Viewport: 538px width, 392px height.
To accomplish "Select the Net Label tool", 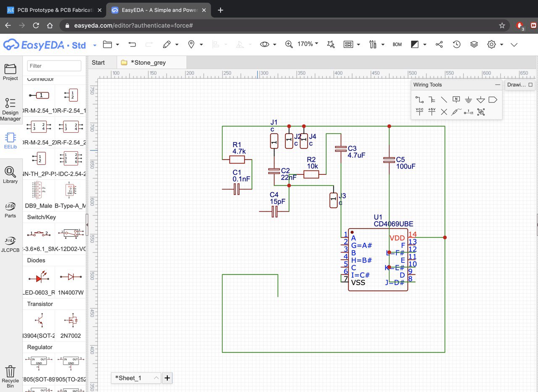I will 456,100.
